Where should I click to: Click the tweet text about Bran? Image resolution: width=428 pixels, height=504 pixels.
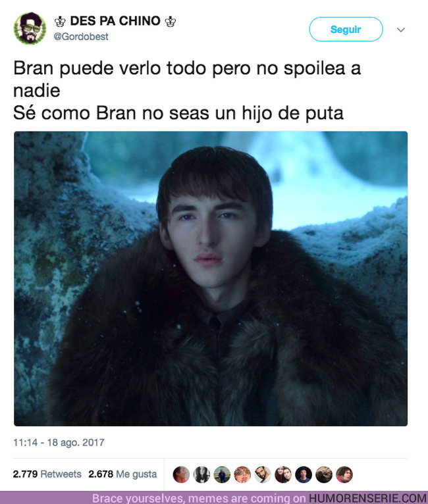(187, 91)
